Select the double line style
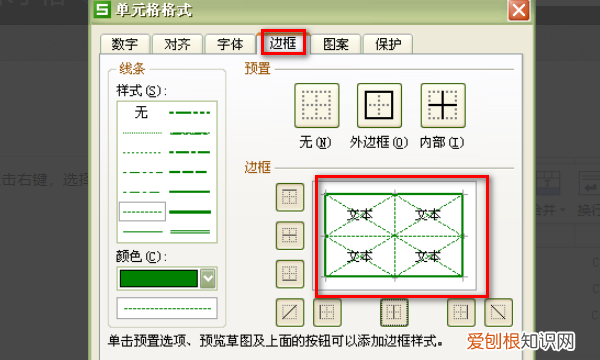This screenshot has height=360, width=600. [x=190, y=231]
